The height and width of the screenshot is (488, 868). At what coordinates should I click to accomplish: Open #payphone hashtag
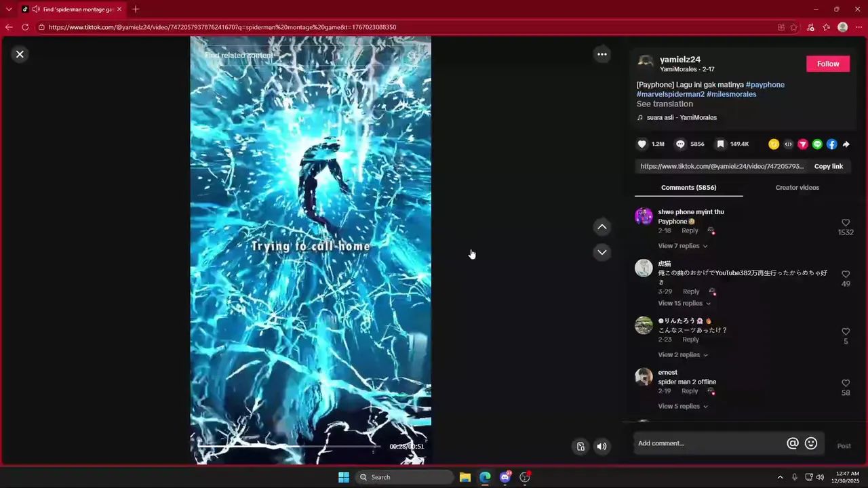coord(765,85)
